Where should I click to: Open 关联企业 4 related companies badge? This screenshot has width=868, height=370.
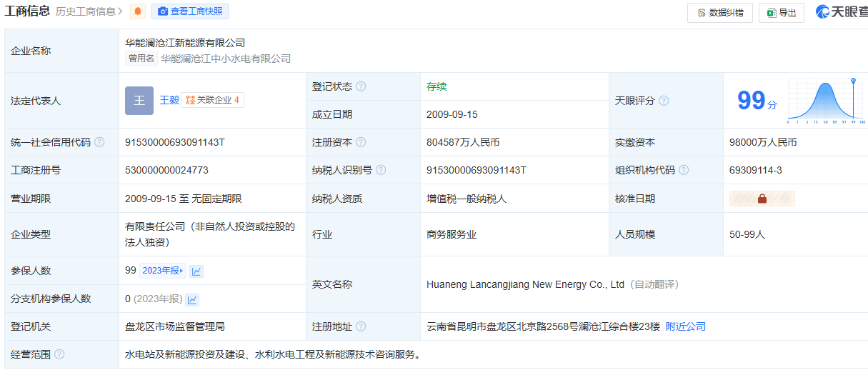coord(212,100)
